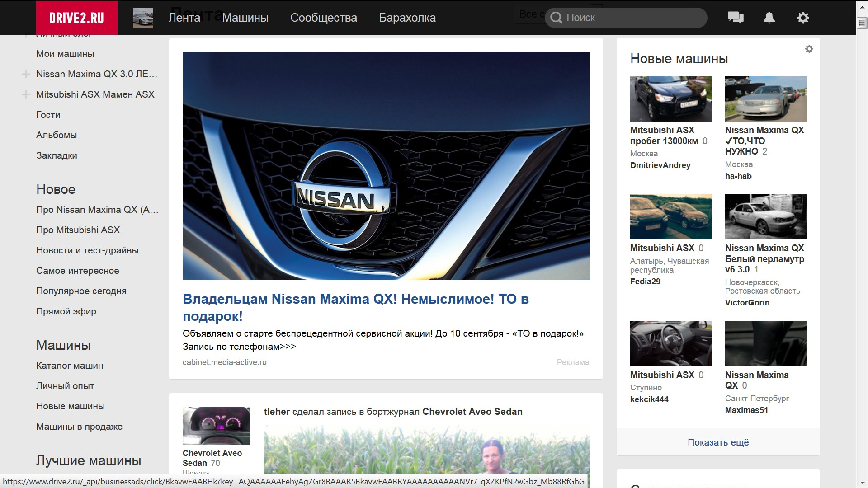Open Про Mitsubishi ASX feed
Viewport: 868px width, 488px height.
78,230
